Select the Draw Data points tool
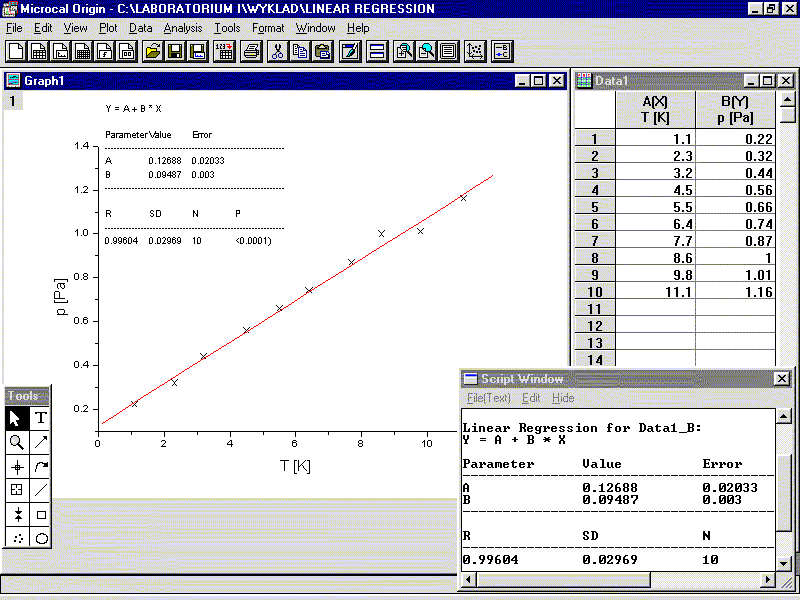This screenshot has width=800, height=600. point(16,537)
